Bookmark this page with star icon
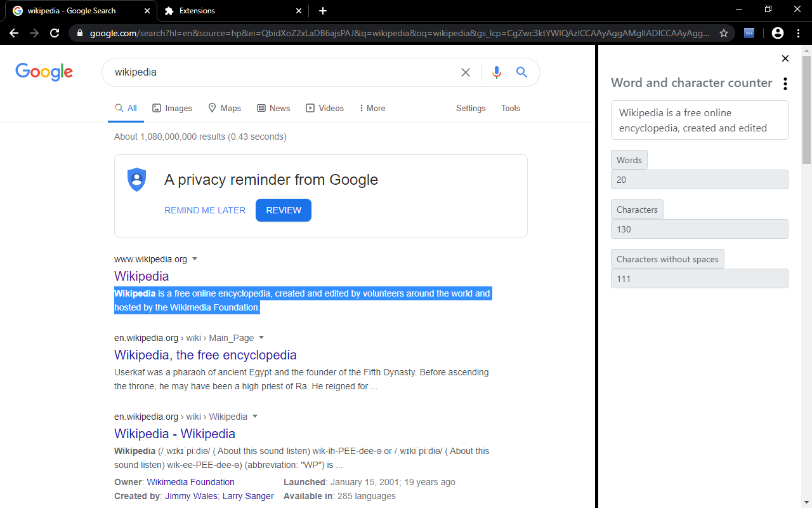 tap(723, 33)
